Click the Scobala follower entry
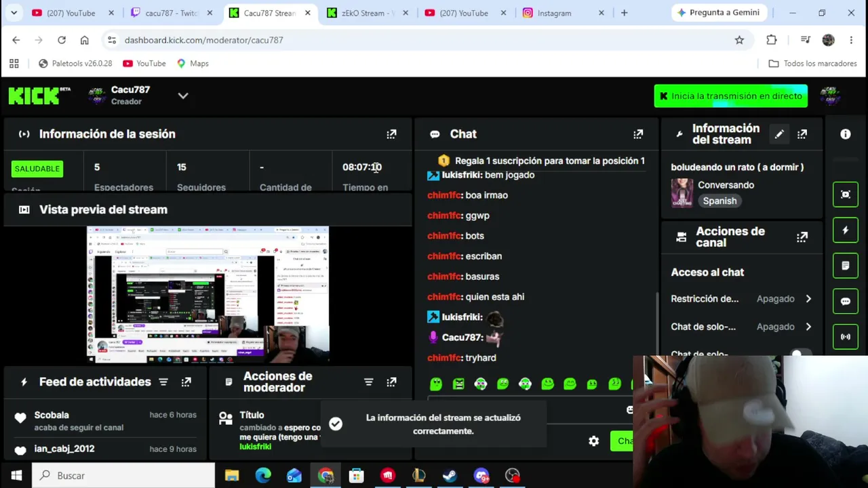Viewport: 868px width, 488px height. click(105, 421)
